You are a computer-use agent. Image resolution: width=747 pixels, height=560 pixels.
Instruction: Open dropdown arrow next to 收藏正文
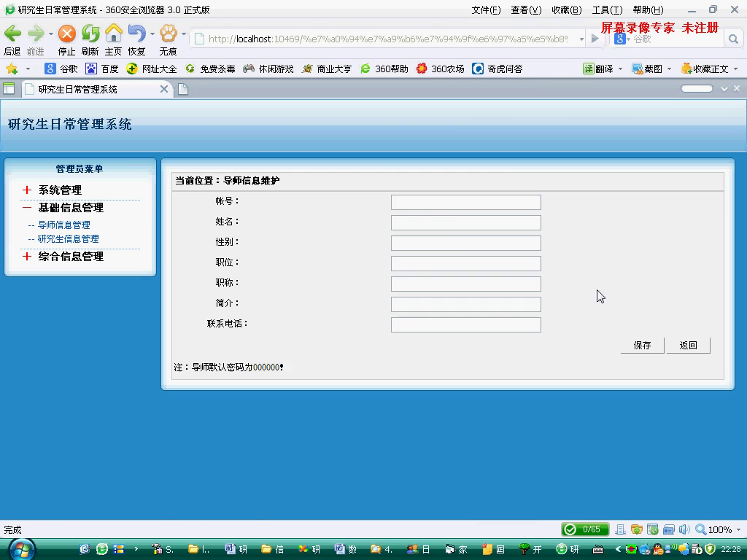click(x=735, y=69)
